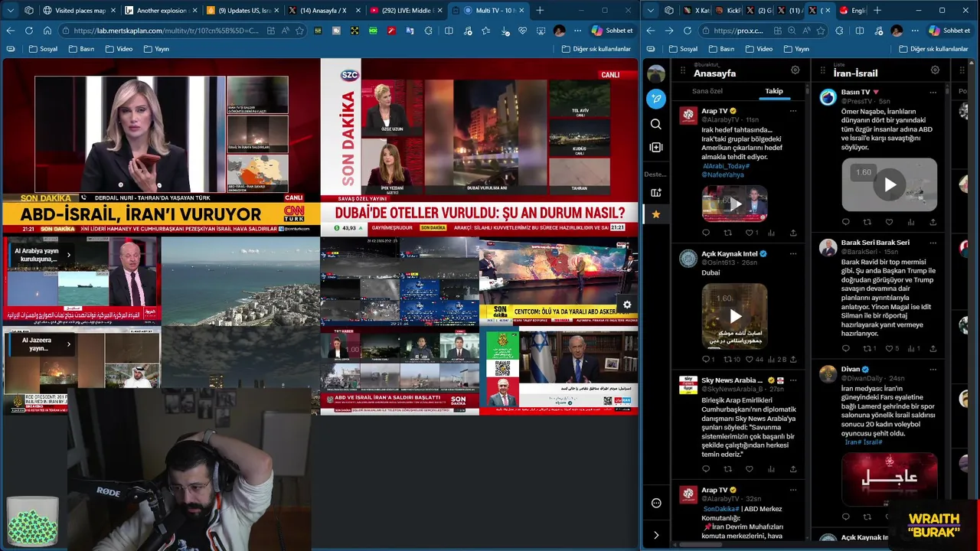Play the Açık Kaynak Intel Dubai video
Image resolution: width=980 pixels, height=551 pixels.
(735, 316)
